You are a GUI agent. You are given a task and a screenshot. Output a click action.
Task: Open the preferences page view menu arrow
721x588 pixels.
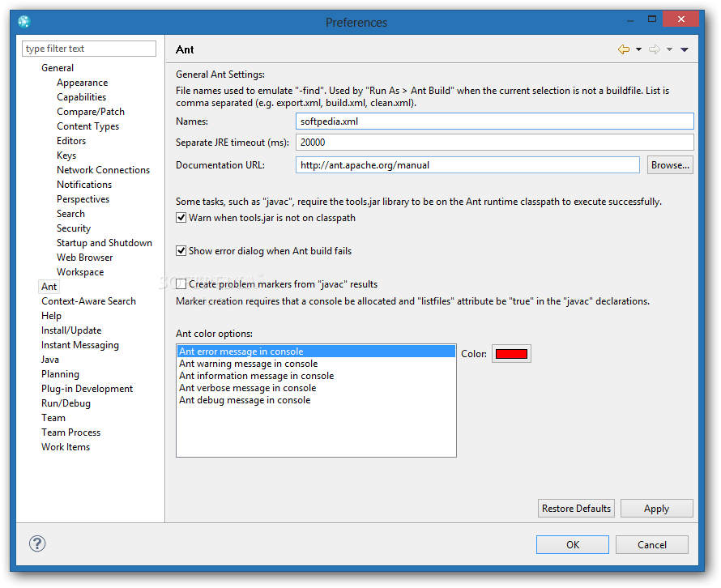(x=685, y=49)
